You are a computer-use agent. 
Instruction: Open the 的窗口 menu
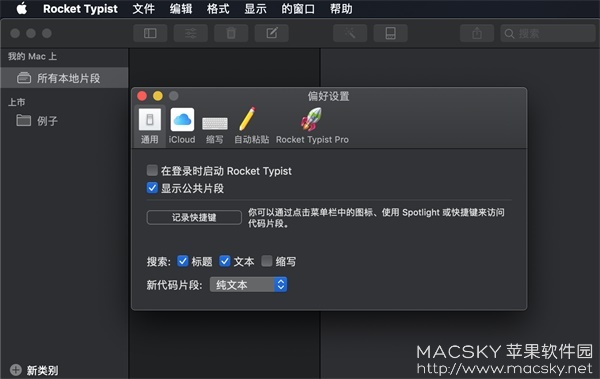tap(298, 9)
